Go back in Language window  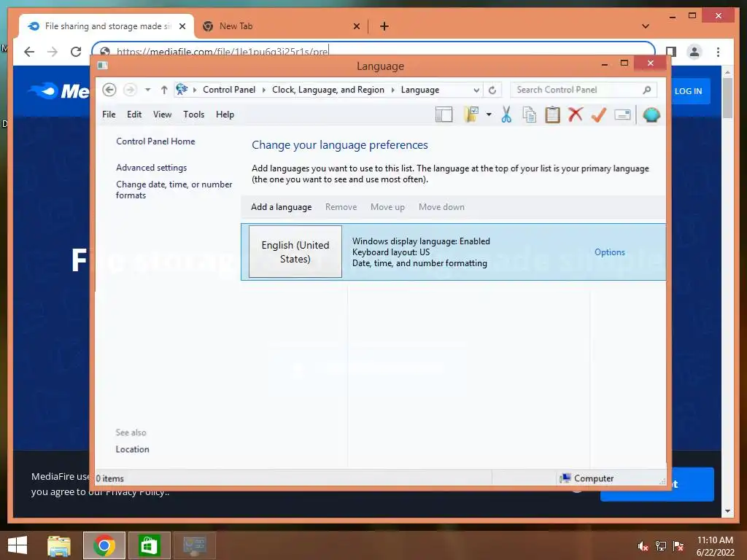click(x=109, y=90)
